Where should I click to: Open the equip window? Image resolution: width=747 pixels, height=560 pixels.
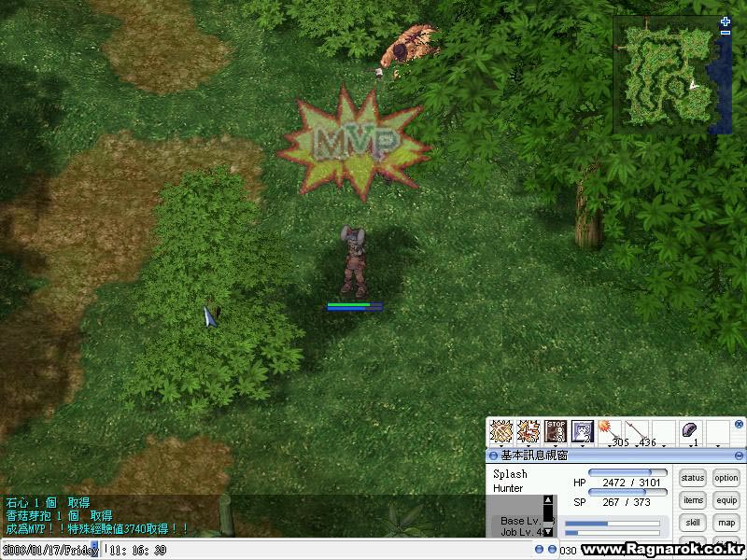click(x=726, y=500)
